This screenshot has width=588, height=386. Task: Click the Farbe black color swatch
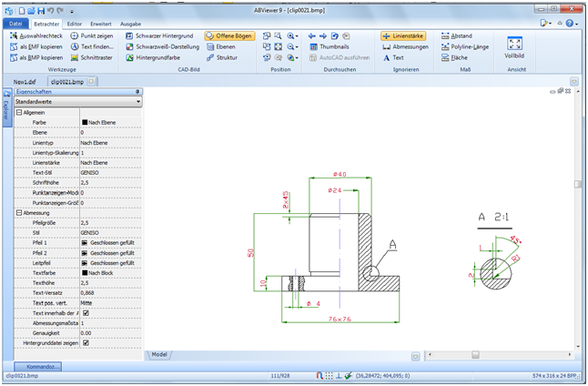[84, 122]
